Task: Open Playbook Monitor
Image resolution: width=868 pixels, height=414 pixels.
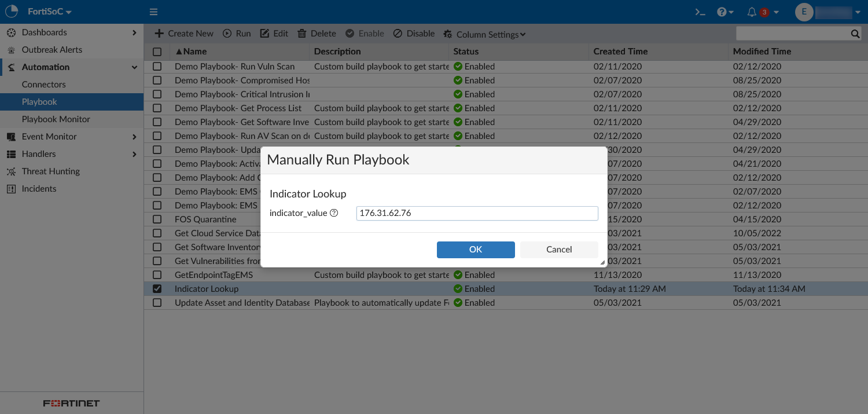Action: coord(56,119)
